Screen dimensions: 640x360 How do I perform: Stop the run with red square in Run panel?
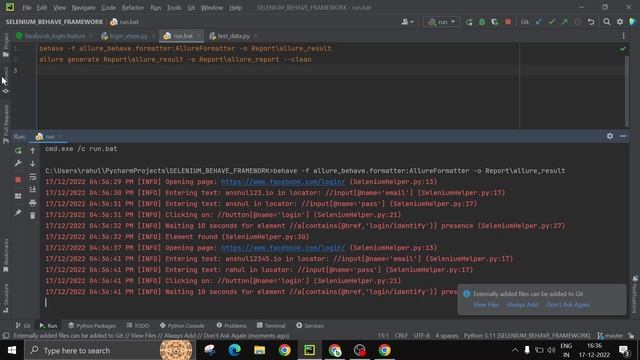[18, 180]
